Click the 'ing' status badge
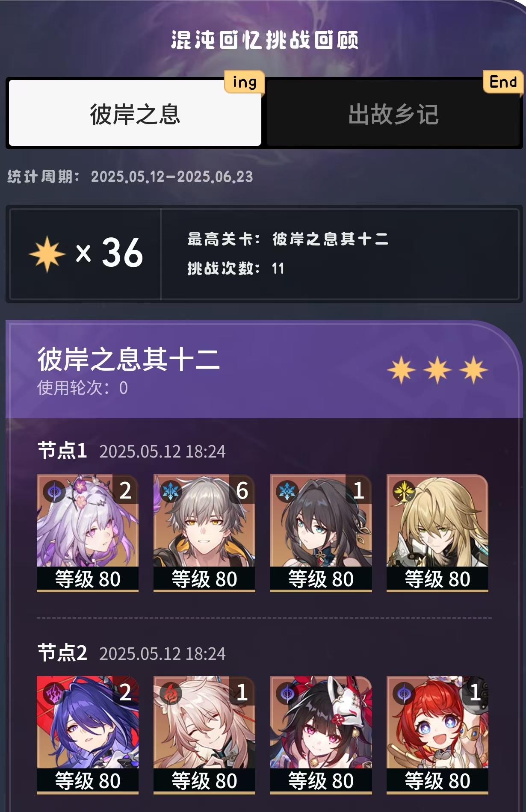Screen dimensions: 526x812 click(245, 82)
